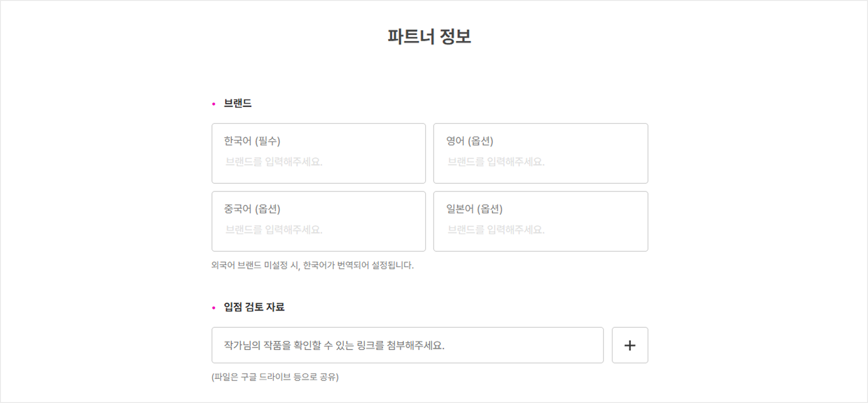Focus the 한국어 (필수) brand placeholder text
Viewport: 868px width, 403px height.
coord(274,162)
